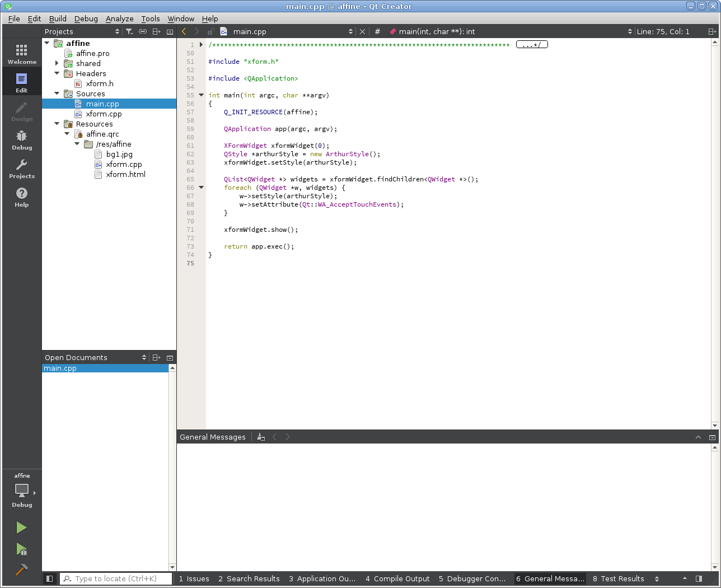This screenshot has height=588, width=721.
Task: Start debugging with the Debug run icon
Action: pyautogui.click(x=21, y=549)
